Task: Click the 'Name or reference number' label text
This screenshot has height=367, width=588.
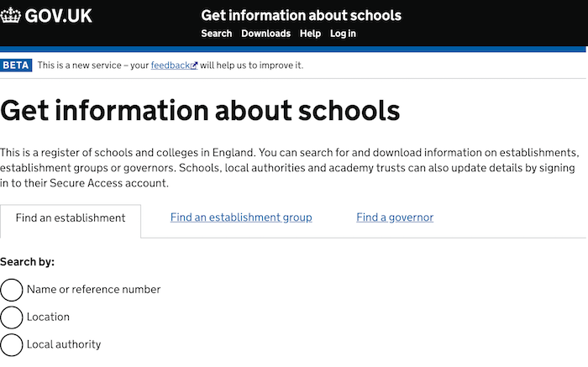Action: coord(93,290)
